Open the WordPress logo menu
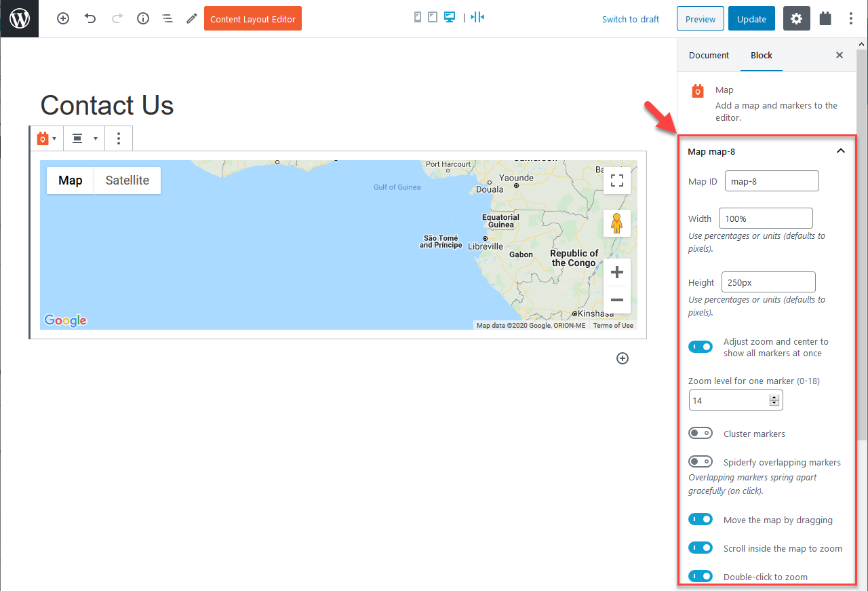Viewport: 868px width, 591px height. pos(19,18)
